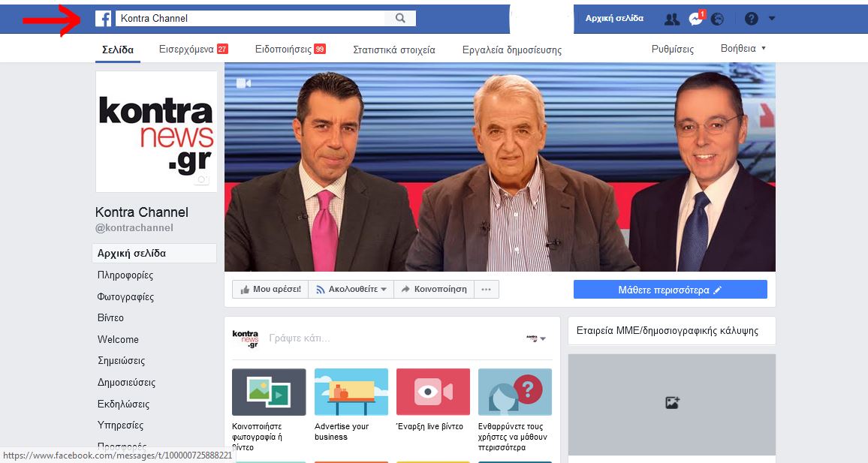868x463 pixels.
Task: Expand the Βοήθεια dropdown
Action: (743, 49)
